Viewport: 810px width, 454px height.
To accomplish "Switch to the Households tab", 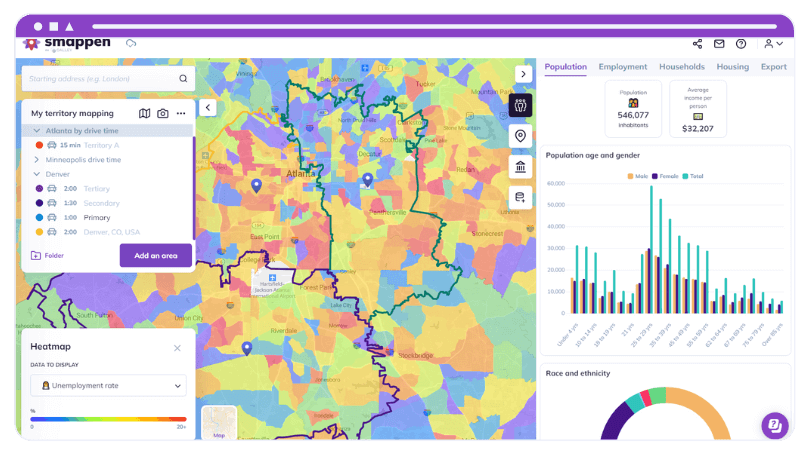I will tap(682, 67).
